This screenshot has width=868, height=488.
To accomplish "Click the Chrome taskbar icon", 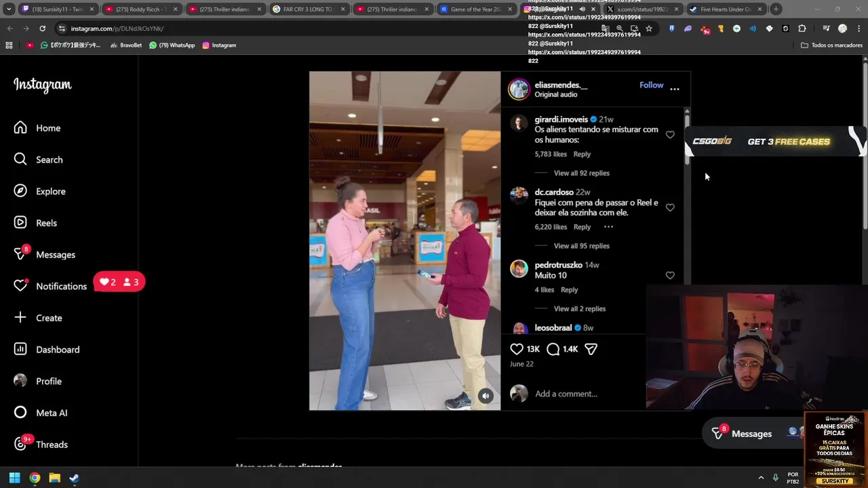I will (x=35, y=478).
